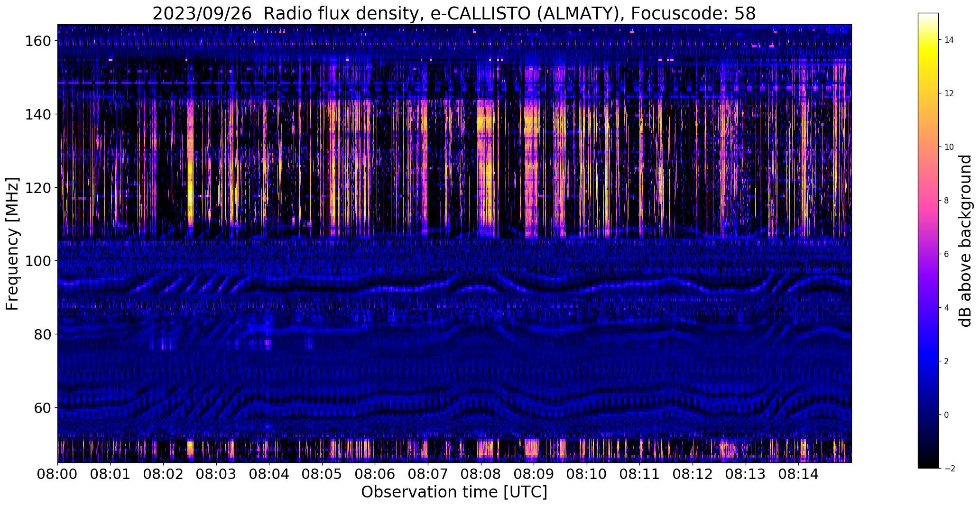The height and width of the screenshot is (506, 980).
Task: Click the 08:14 time tick label
Action: point(799,474)
